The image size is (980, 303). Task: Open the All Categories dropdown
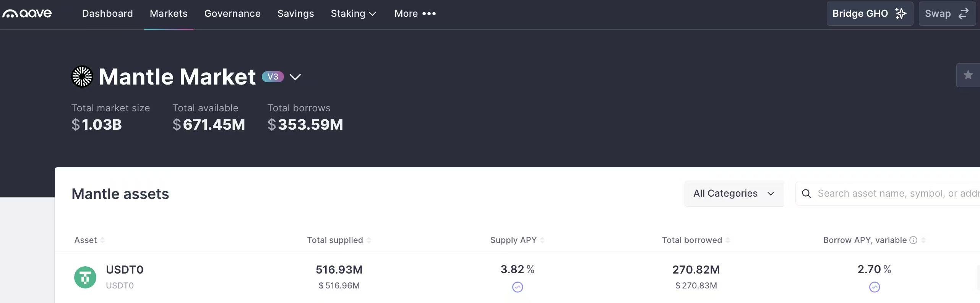(x=734, y=194)
